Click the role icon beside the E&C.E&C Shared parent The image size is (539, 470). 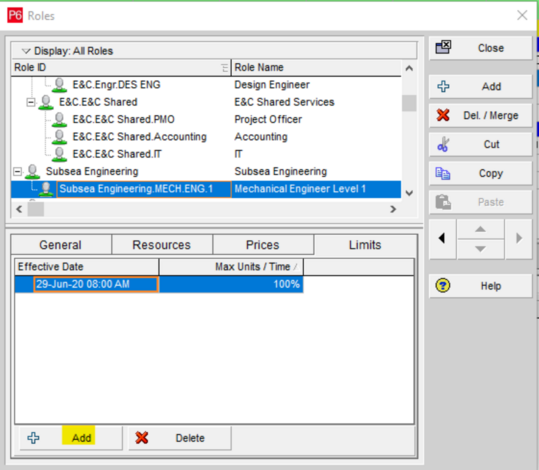coord(46,102)
